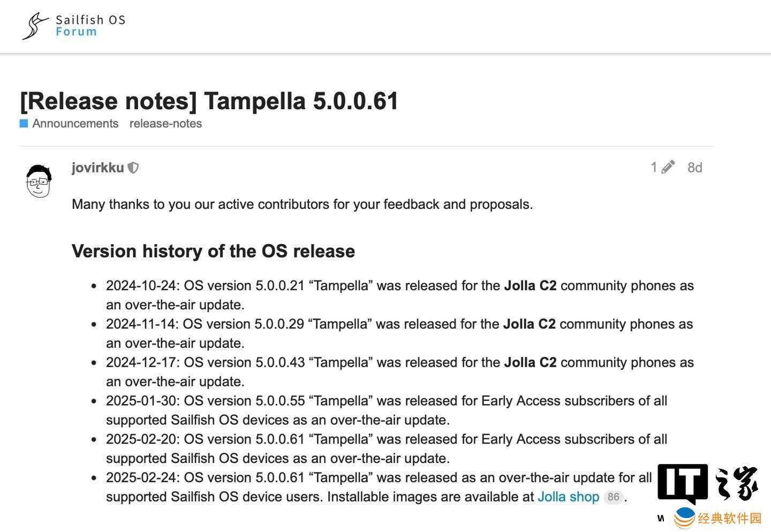The width and height of the screenshot is (771, 532).
Task: Click the Sailfish OS bird logo
Action: tap(35, 26)
